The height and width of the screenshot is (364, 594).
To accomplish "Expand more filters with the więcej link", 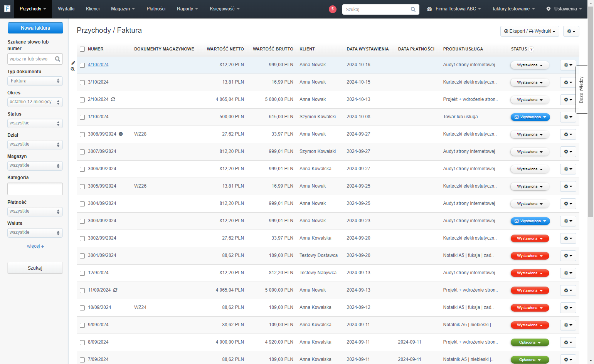I will tap(35, 246).
